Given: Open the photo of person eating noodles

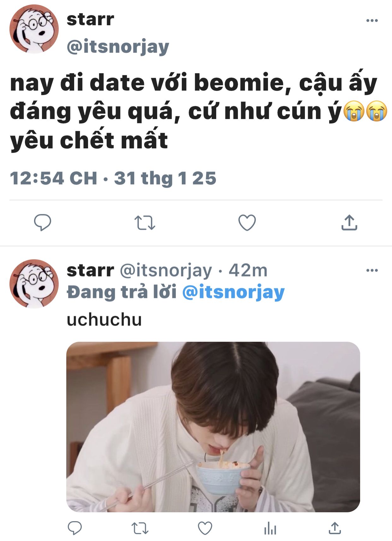Looking at the screenshot, I should 213,427.
